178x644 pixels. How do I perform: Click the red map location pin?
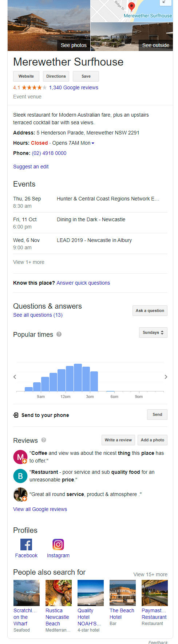click(x=132, y=7)
